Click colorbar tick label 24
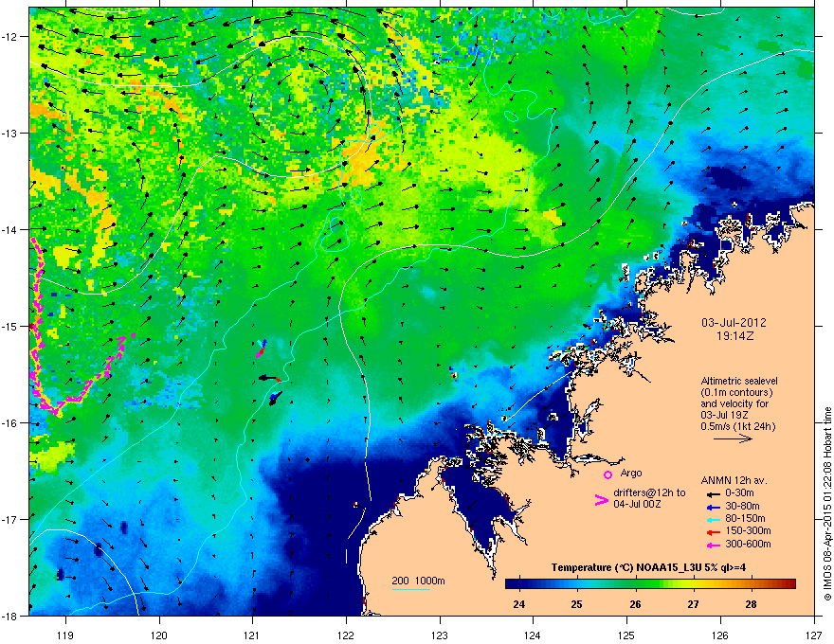This screenshot has height=644, width=834. coord(519,604)
